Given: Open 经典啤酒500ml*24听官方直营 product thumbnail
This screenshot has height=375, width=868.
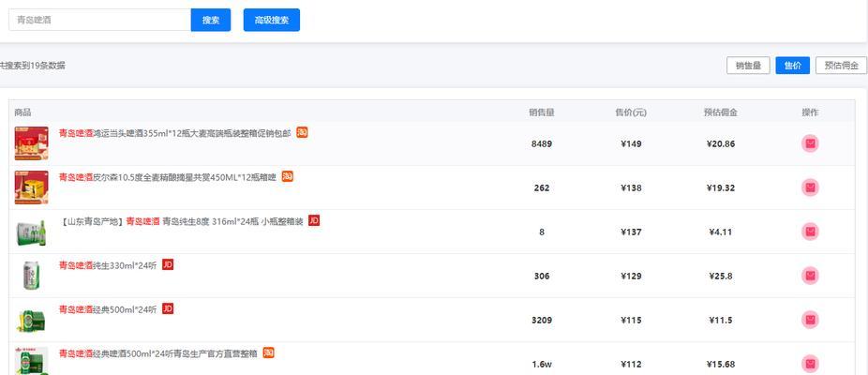Looking at the screenshot, I should [32, 361].
